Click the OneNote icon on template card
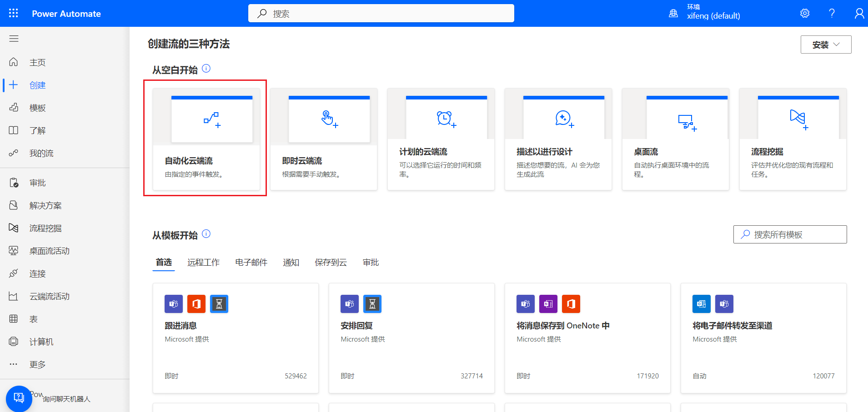Image resolution: width=868 pixels, height=412 pixels. [548, 304]
